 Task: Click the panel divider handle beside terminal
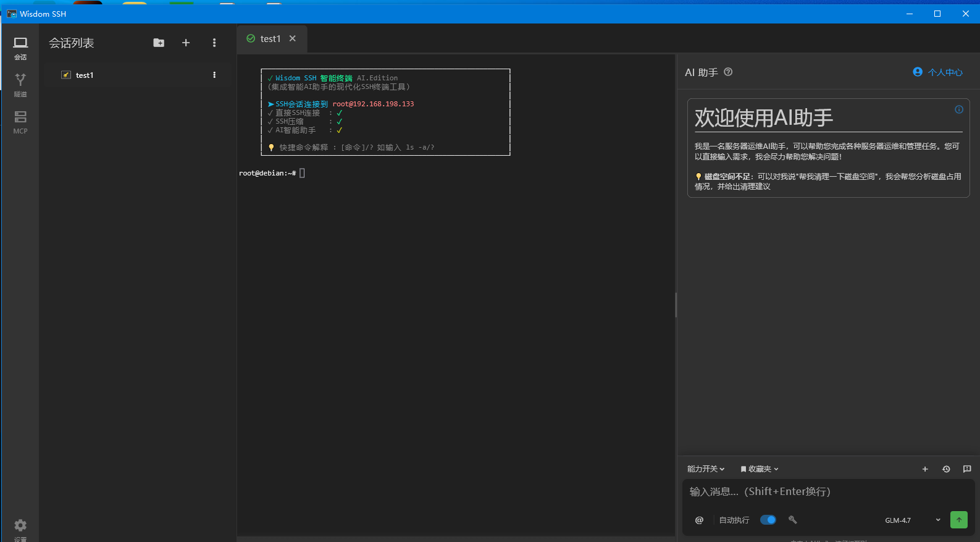[x=676, y=305]
